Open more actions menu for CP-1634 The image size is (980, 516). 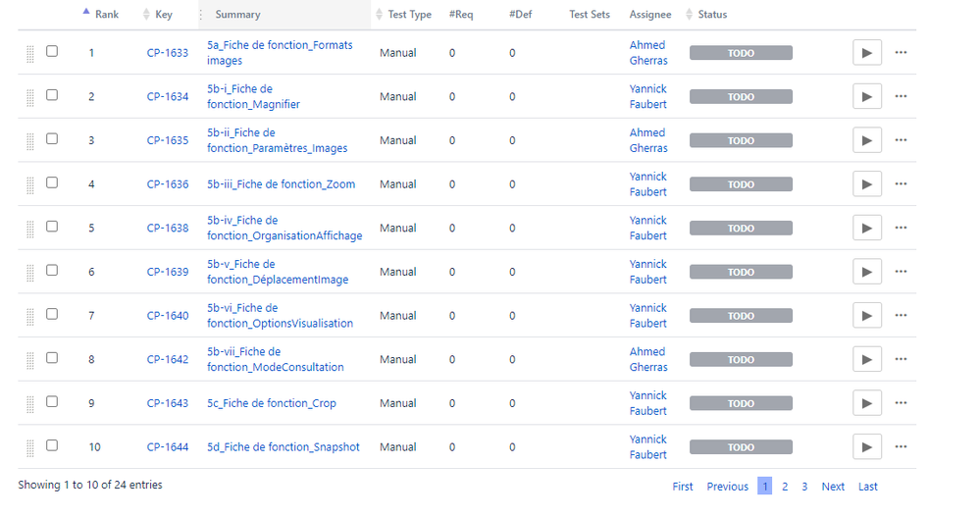point(901,96)
